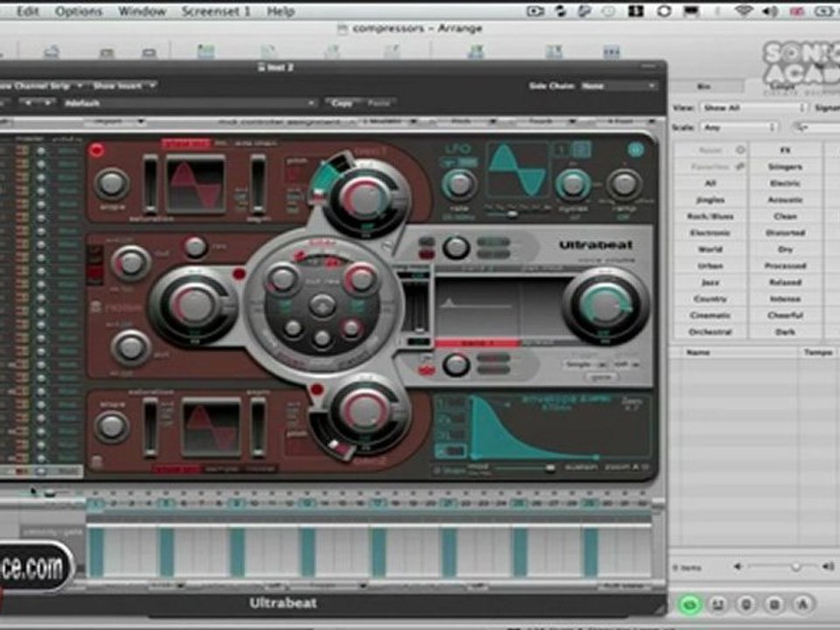This screenshot has height=630, width=840.
Task: Click the LFO cycles knob
Action: point(572,185)
